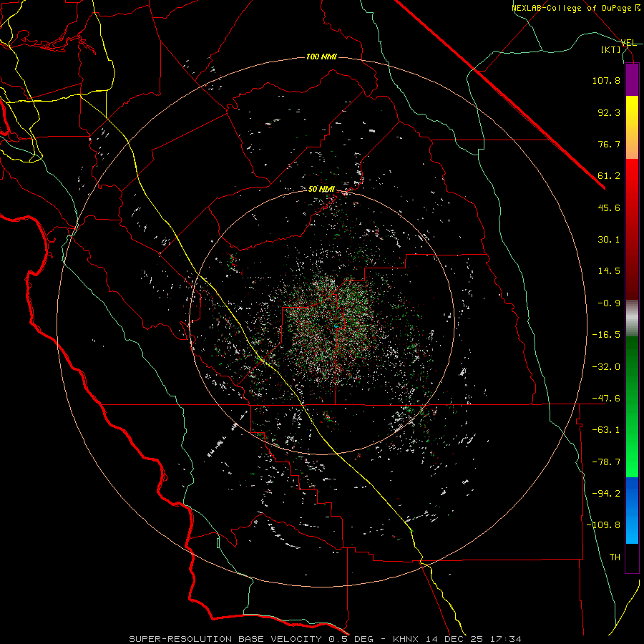The height and width of the screenshot is (644, 644).
Task: Click the -63.1 velocity scale value
Action: click(606, 430)
